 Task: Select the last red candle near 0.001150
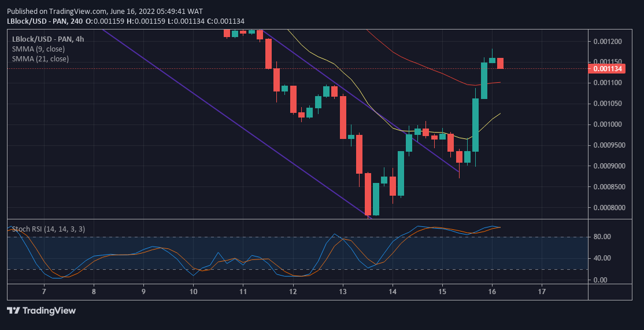pos(500,63)
